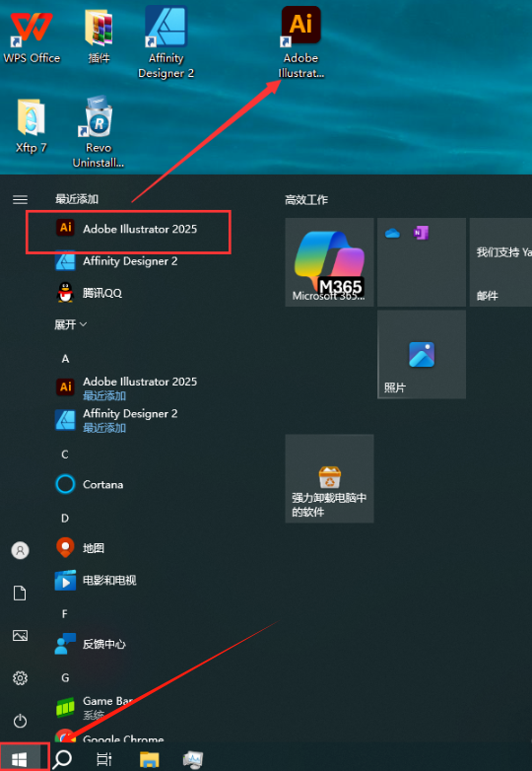Image resolution: width=532 pixels, height=771 pixels.
Task: Select the letter D section header
Action: (65, 519)
